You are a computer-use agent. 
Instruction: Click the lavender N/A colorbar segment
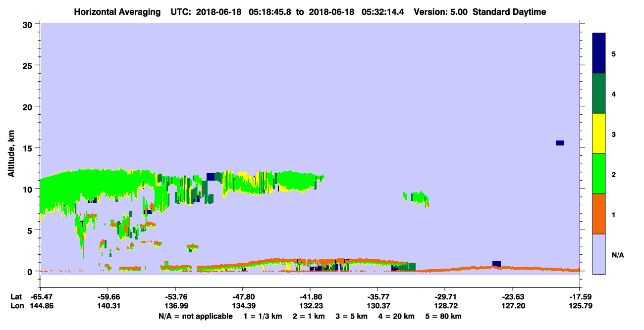599,254
